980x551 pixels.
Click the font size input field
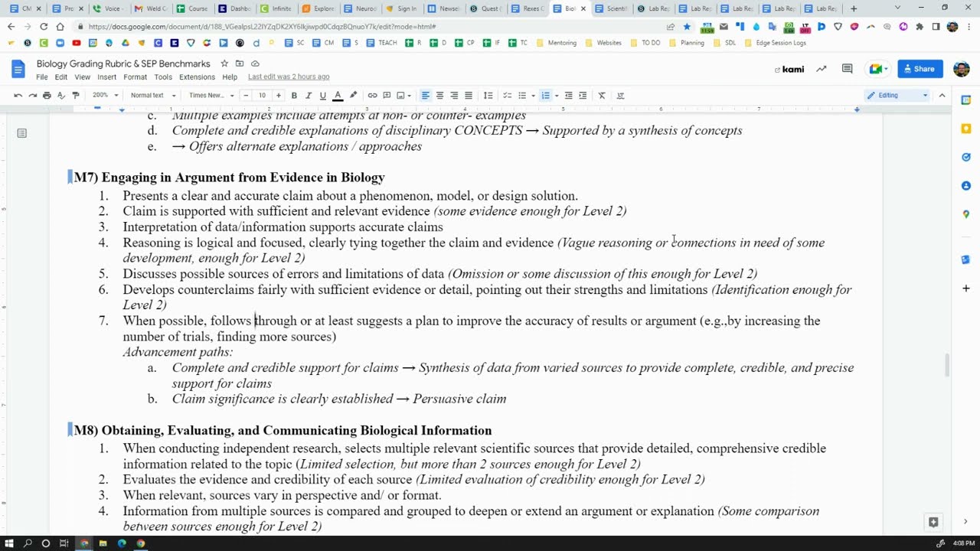(262, 96)
